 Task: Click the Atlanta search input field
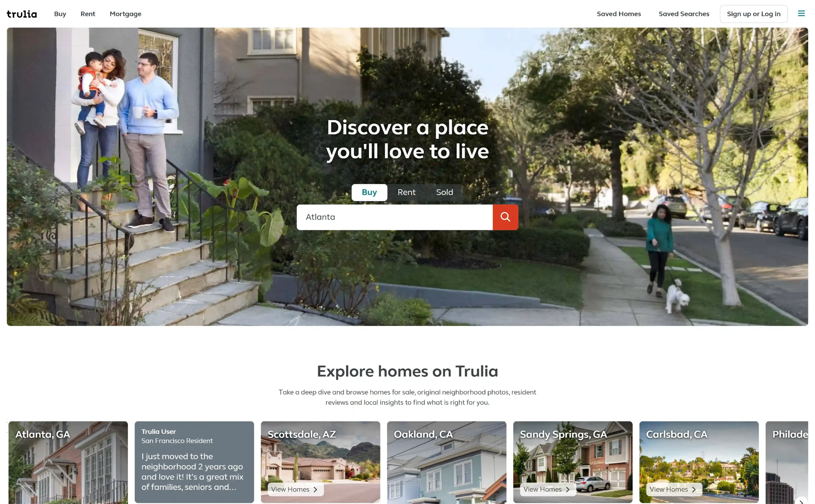395,216
